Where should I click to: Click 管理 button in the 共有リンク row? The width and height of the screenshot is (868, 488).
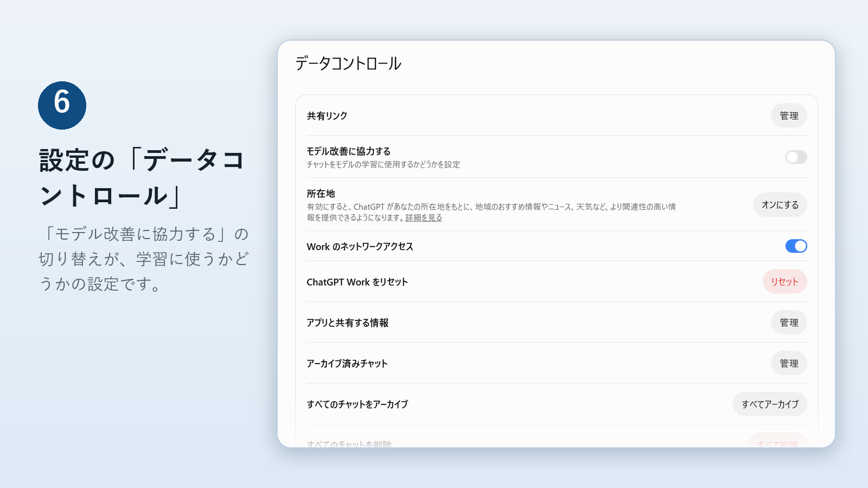(x=789, y=115)
